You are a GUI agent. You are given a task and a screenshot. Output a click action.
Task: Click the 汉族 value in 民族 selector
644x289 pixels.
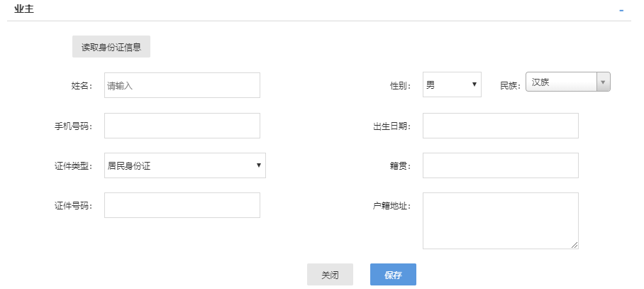point(540,82)
